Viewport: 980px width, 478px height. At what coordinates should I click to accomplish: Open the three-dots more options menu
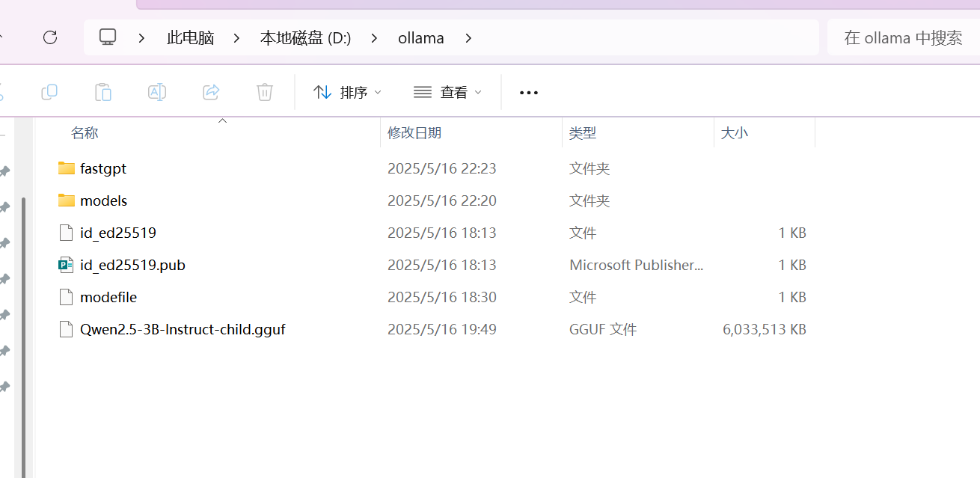529,93
